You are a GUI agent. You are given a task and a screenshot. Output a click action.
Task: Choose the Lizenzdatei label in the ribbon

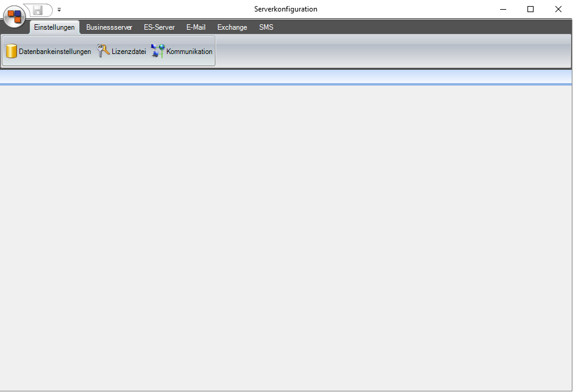pos(129,52)
